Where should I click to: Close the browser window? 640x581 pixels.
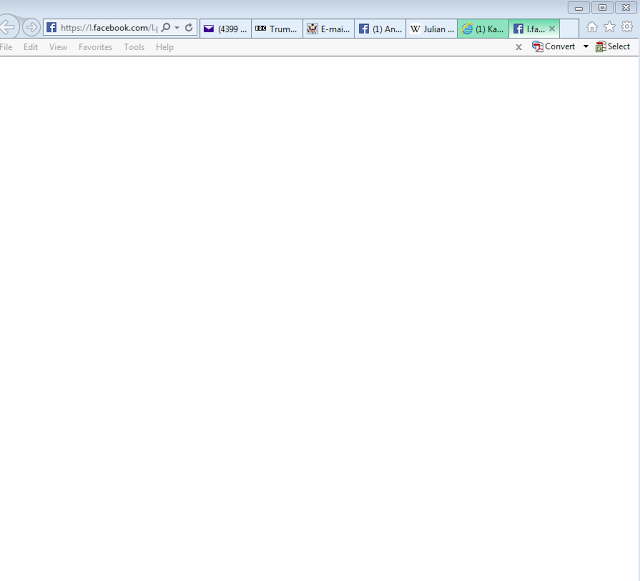pyautogui.click(x=626, y=8)
